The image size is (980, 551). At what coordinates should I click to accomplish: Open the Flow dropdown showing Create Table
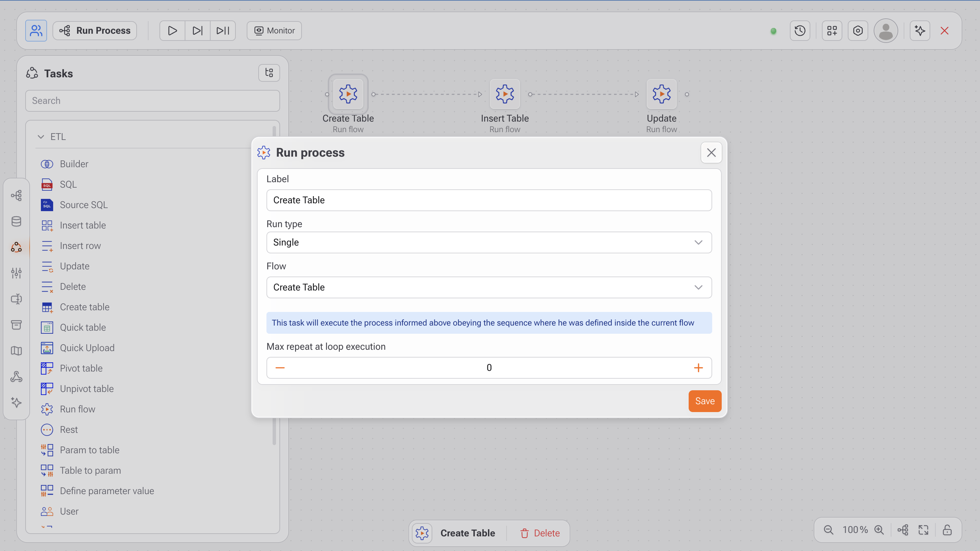pos(489,287)
